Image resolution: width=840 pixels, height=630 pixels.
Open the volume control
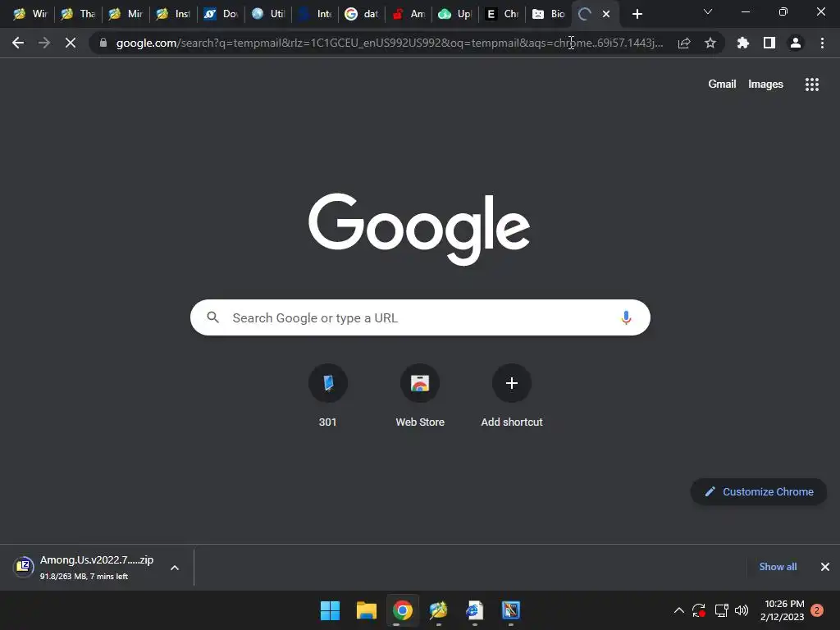(x=742, y=610)
